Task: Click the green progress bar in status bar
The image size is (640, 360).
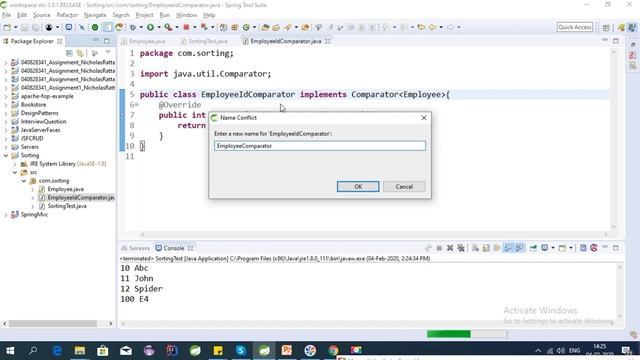Action: click(x=449, y=334)
